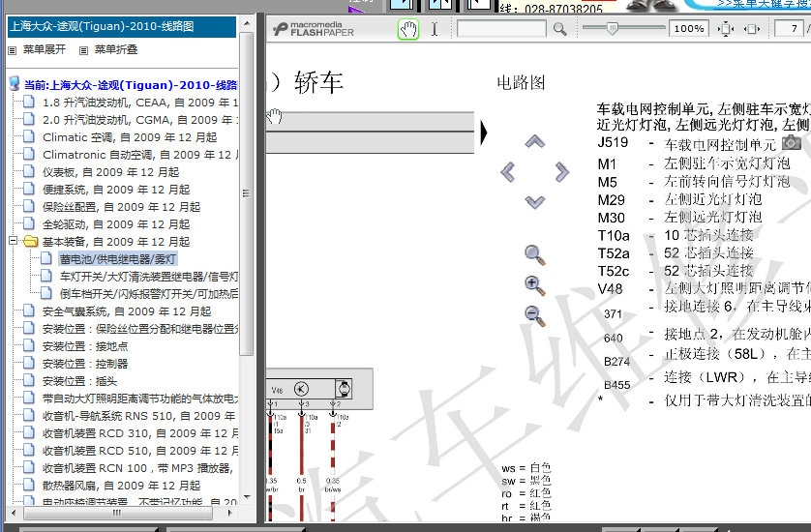811x532 pixels.
Task: Click the 菜单展开 list icon
Action: click(x=13, y=50)
